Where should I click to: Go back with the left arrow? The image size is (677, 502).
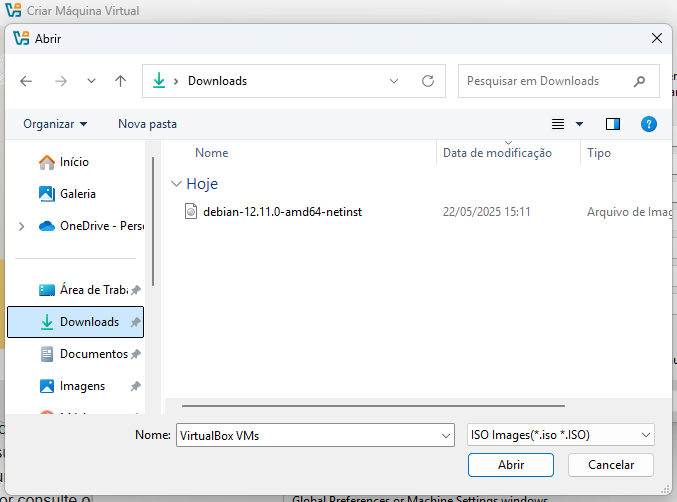[26, 81]
